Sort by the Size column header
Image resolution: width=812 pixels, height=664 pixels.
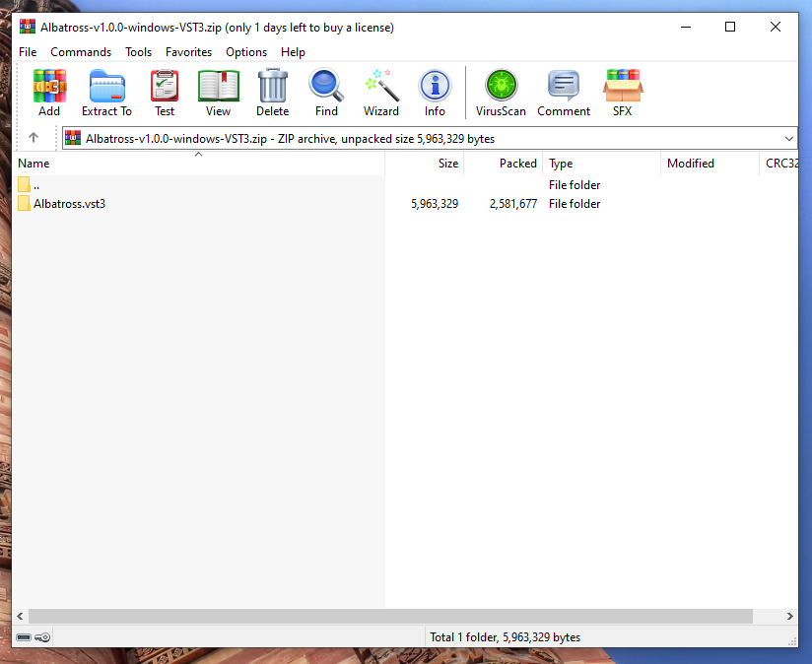[x=425, y=164]
